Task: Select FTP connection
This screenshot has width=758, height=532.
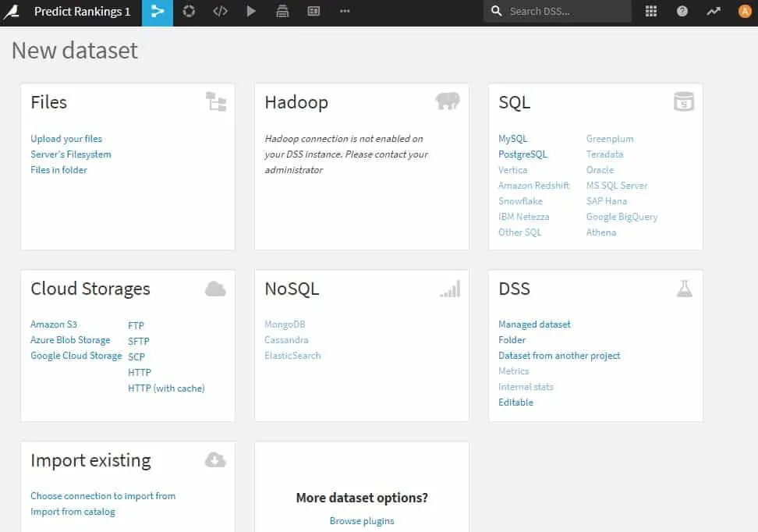Action: (x=136, y=325)
